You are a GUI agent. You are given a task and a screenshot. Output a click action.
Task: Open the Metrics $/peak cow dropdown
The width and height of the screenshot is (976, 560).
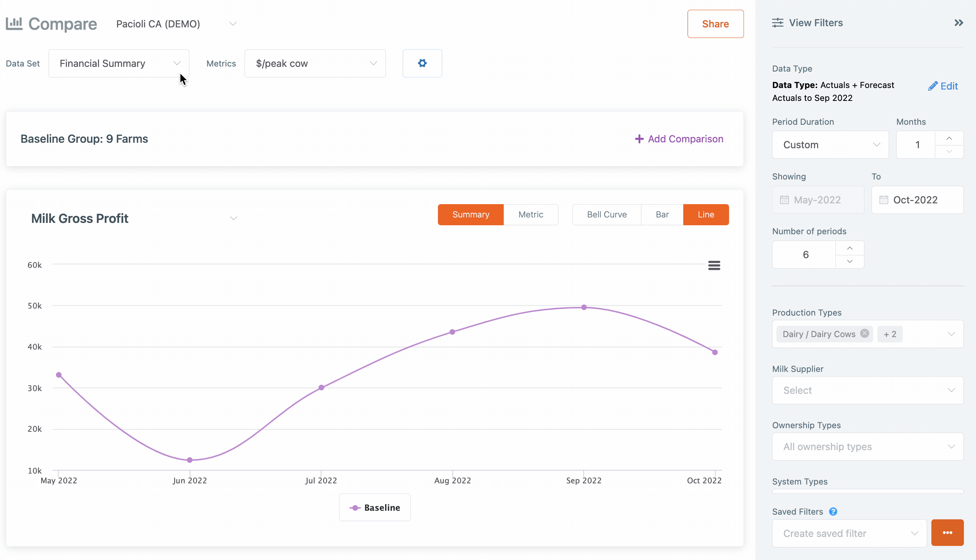coord(315,63)
